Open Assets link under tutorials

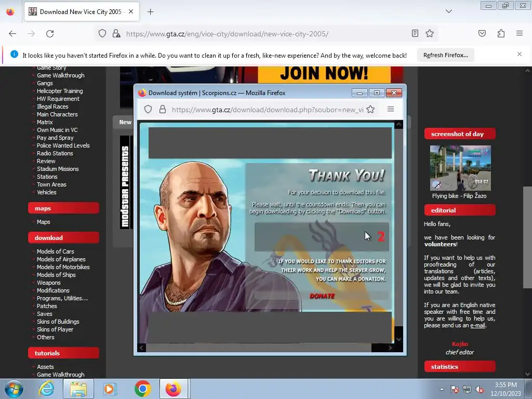tap(46, 367)
